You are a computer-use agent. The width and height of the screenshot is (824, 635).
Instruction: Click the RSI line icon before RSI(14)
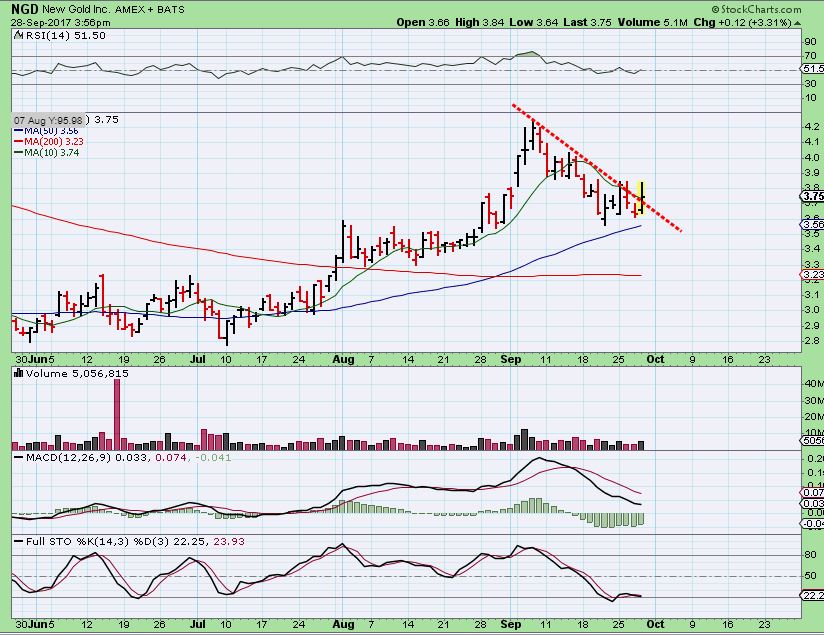pos(18,35)
